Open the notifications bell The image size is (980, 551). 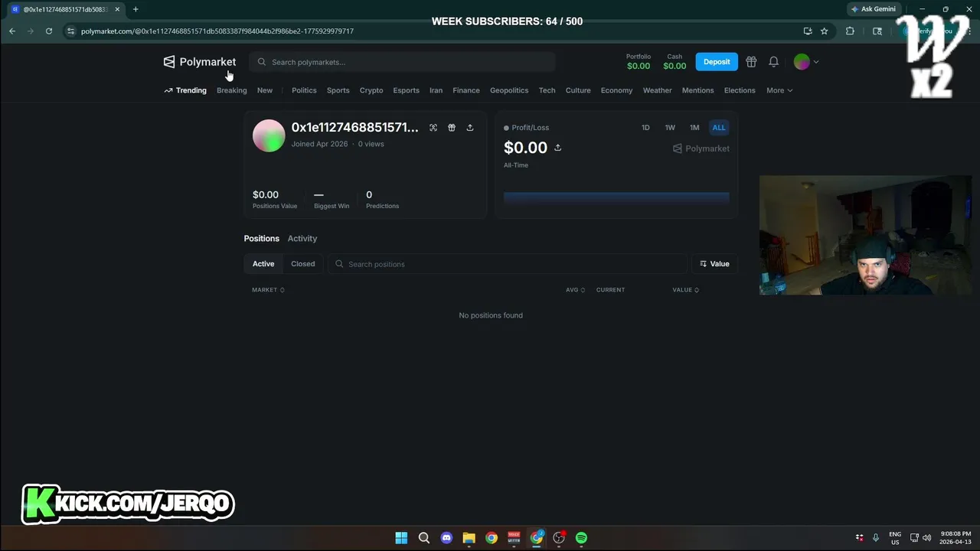(774, 62)
